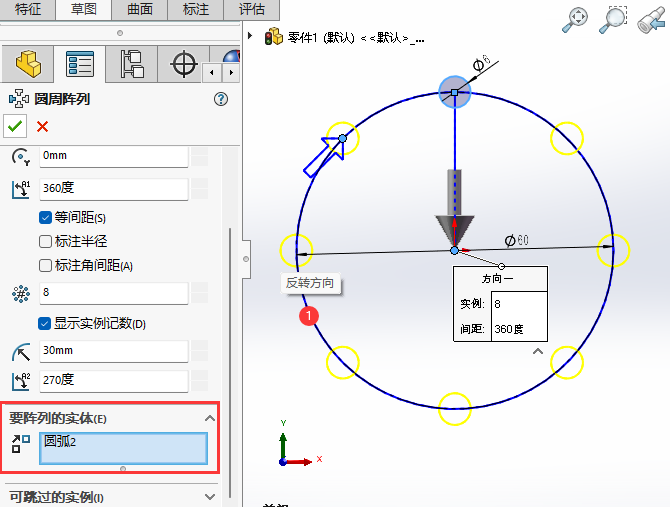The height and width of the screenshot is (507, 670).
Task: Click the property panel vertical scrollbar
Action: coord(230,363)
